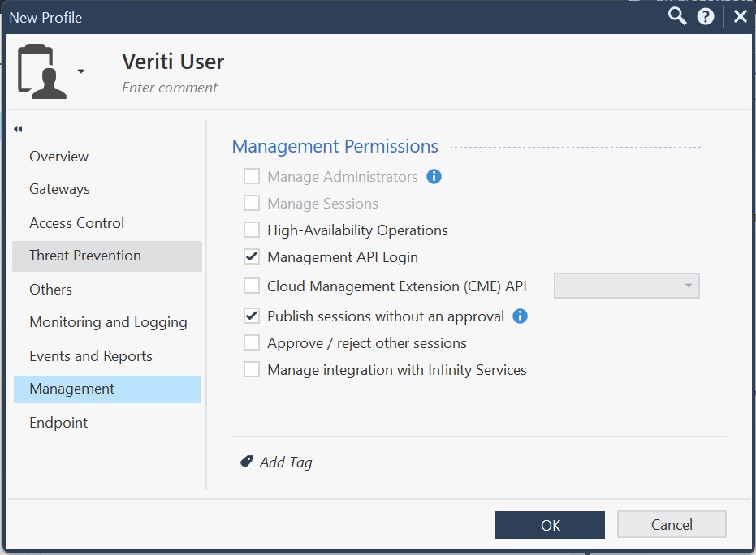Click the Enter comment field
Viewport: 756px width, 555px height.
pos(170,88)
